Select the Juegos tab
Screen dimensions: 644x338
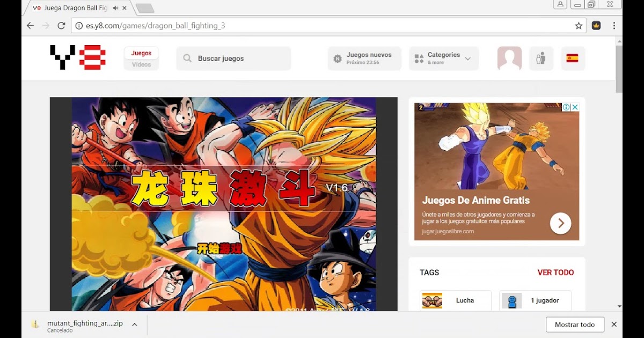point(141,53)
